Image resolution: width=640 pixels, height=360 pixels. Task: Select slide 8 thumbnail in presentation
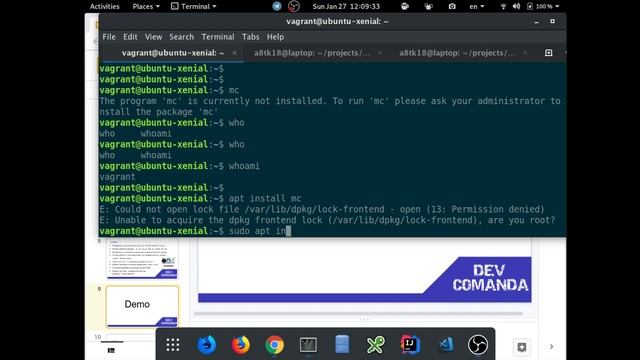(142, 258)
